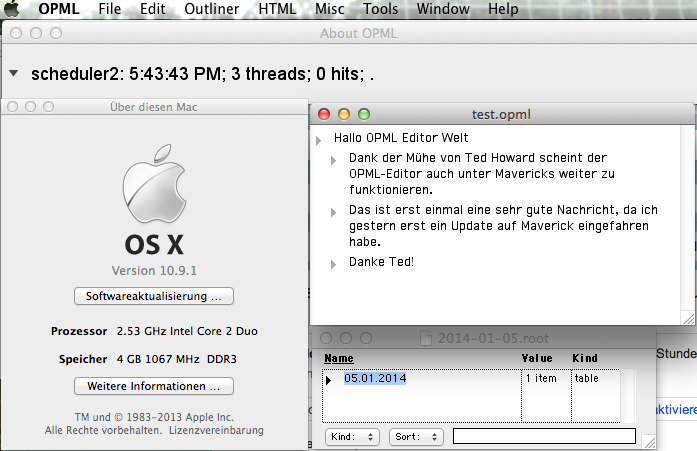
Task: Open the OPML application menu
Action: click(59, 8)
